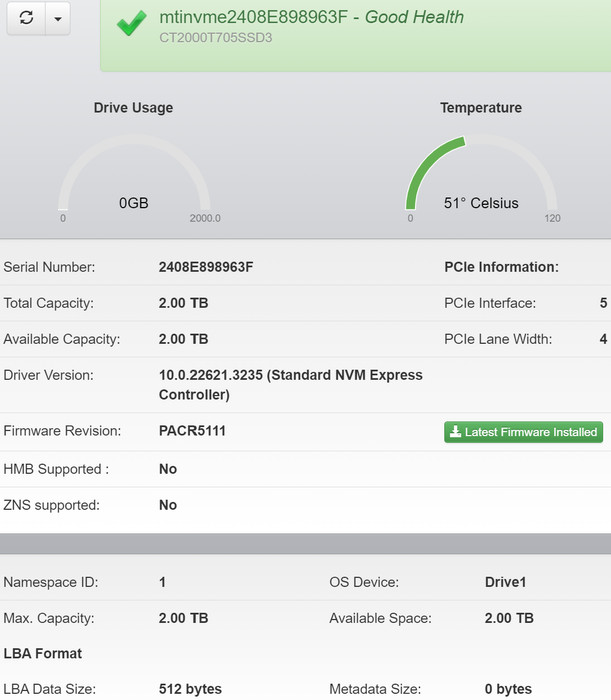Click the refresh drive information icon
Viewport: 611px width, 700px height.
26,18
